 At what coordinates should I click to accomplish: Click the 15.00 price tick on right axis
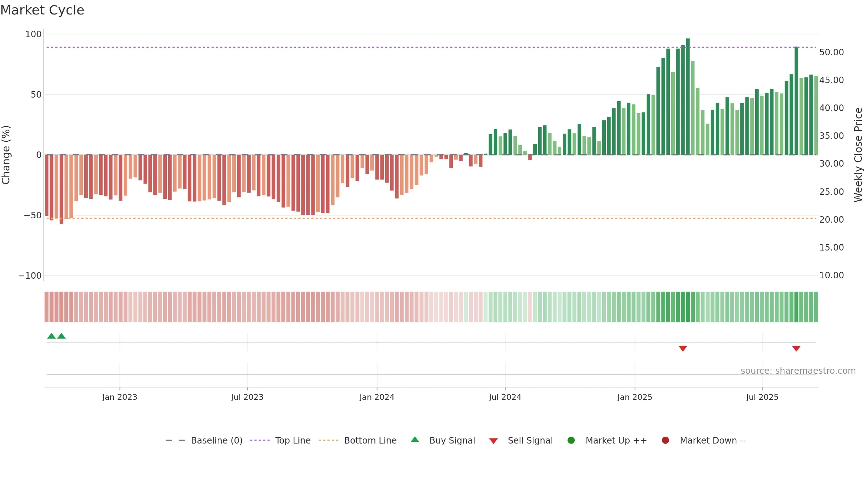[831, 248]
